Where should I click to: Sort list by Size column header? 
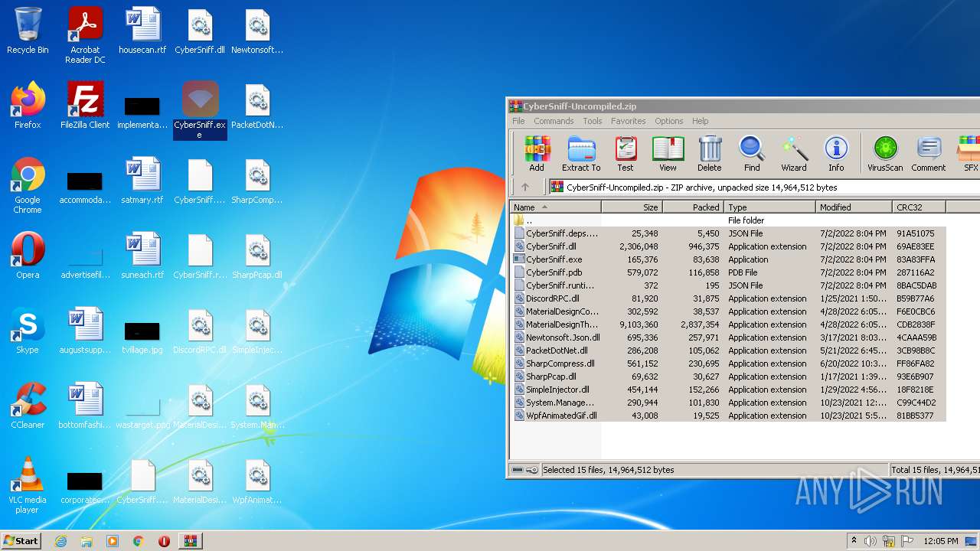pyautogui.click(x=632, y=207)
